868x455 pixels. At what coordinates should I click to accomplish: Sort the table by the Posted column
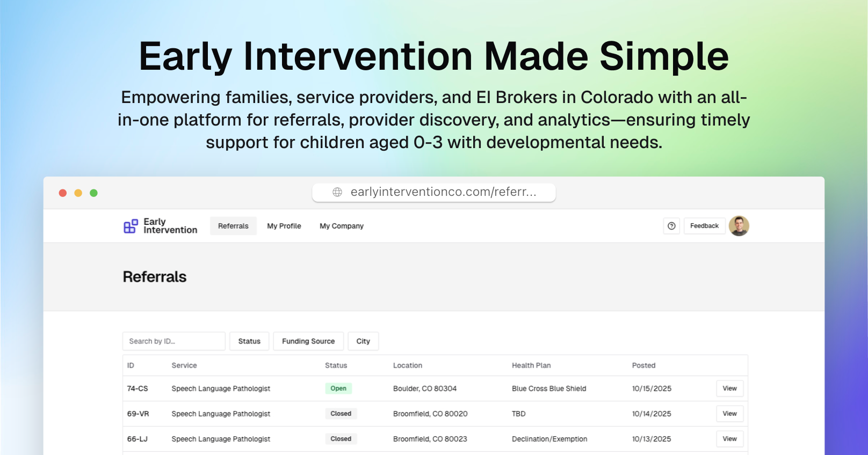coord(643,365)
